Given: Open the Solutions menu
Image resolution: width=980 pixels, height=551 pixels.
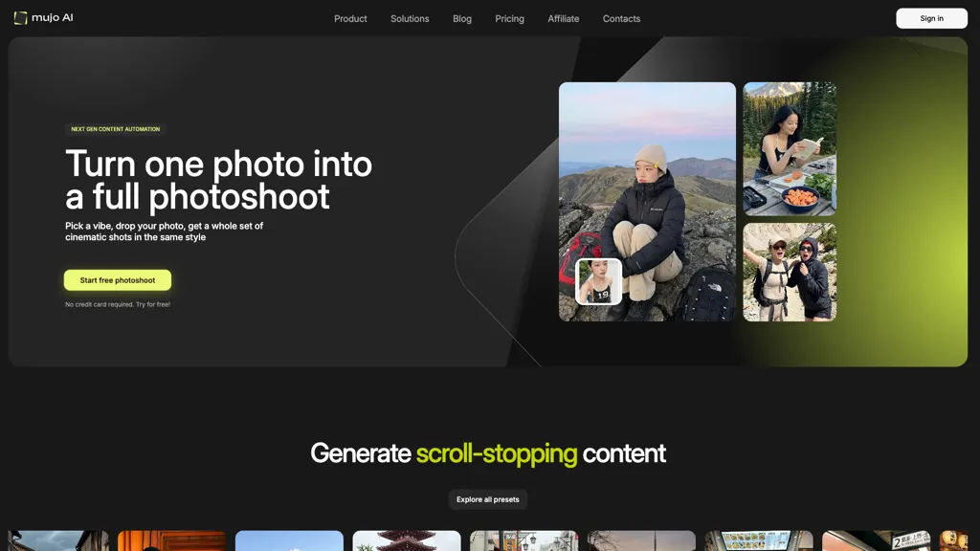Looking at the screenshot, I should 410,19.
